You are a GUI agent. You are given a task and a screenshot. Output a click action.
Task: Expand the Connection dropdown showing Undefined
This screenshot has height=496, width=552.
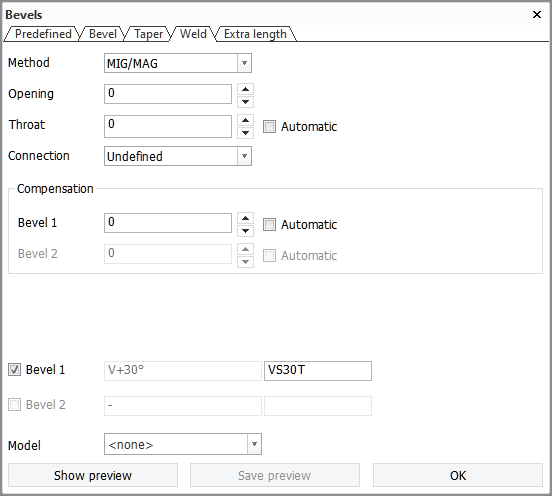(178, 156)
